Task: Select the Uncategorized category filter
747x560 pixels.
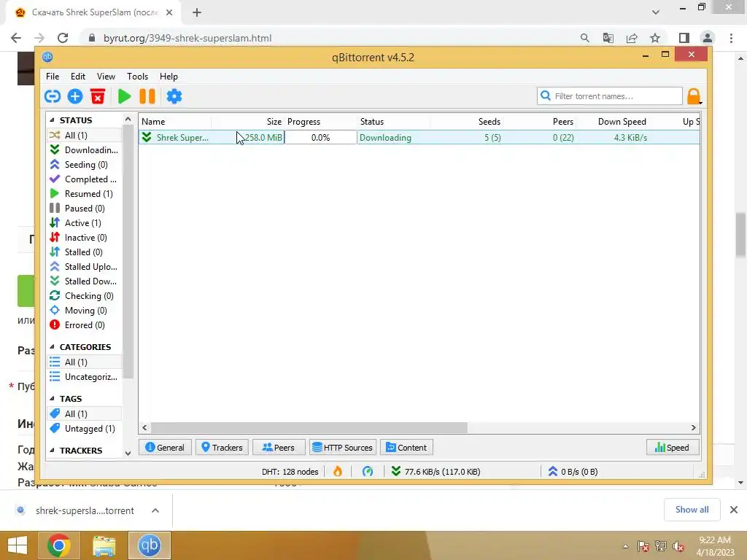Action: tap(85, 377)
